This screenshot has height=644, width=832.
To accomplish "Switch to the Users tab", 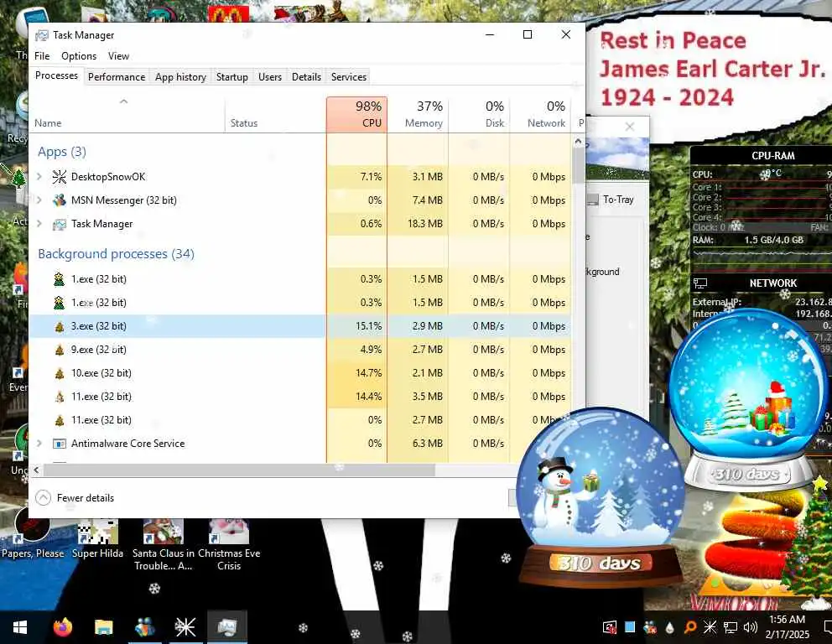I will coord(269,77).
